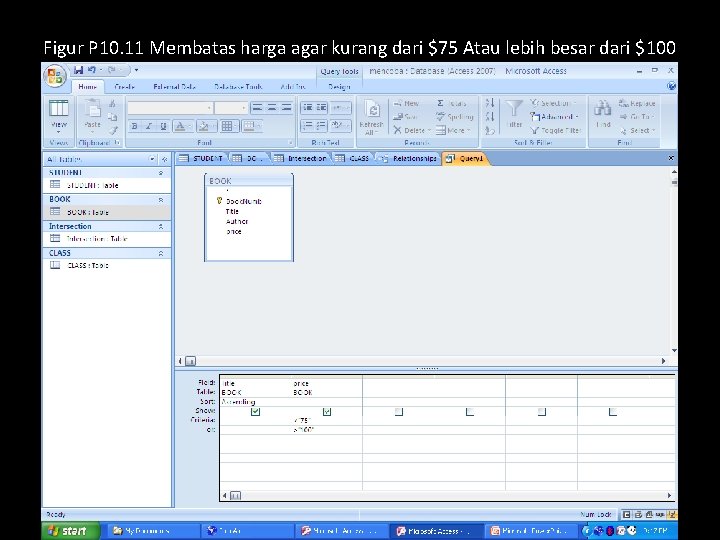Open the font color dropdown
Image resolution: width=720 pixels, height=540 pixels.
point(190,126)
